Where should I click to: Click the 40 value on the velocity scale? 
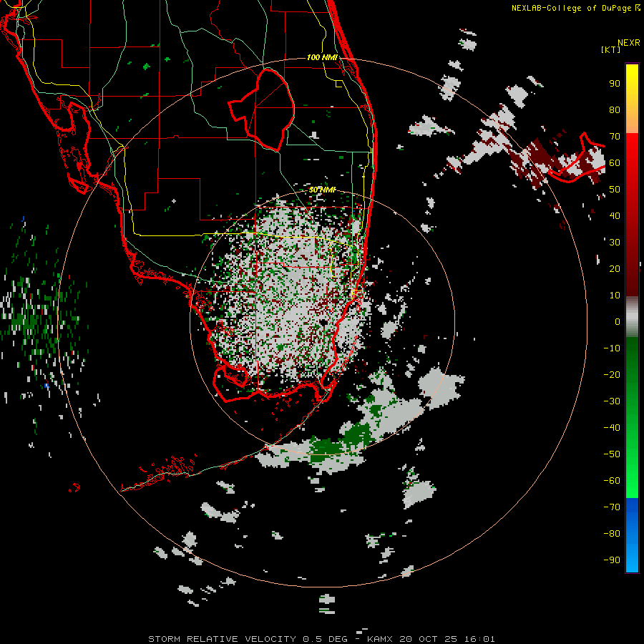coord(615,216)
